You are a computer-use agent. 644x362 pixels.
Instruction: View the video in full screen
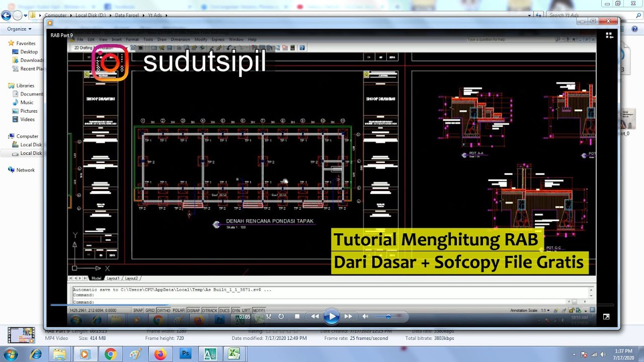607,317
